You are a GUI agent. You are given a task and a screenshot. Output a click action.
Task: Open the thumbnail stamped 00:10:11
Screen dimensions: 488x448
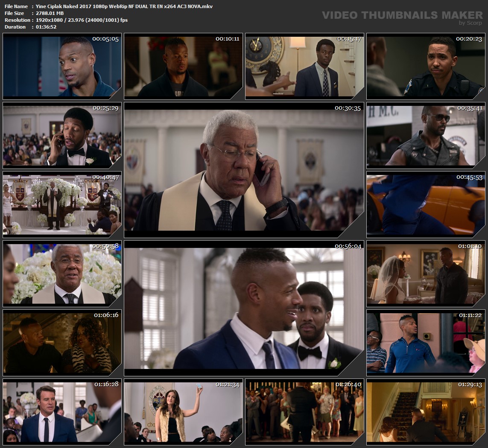[x=183, y=66]
